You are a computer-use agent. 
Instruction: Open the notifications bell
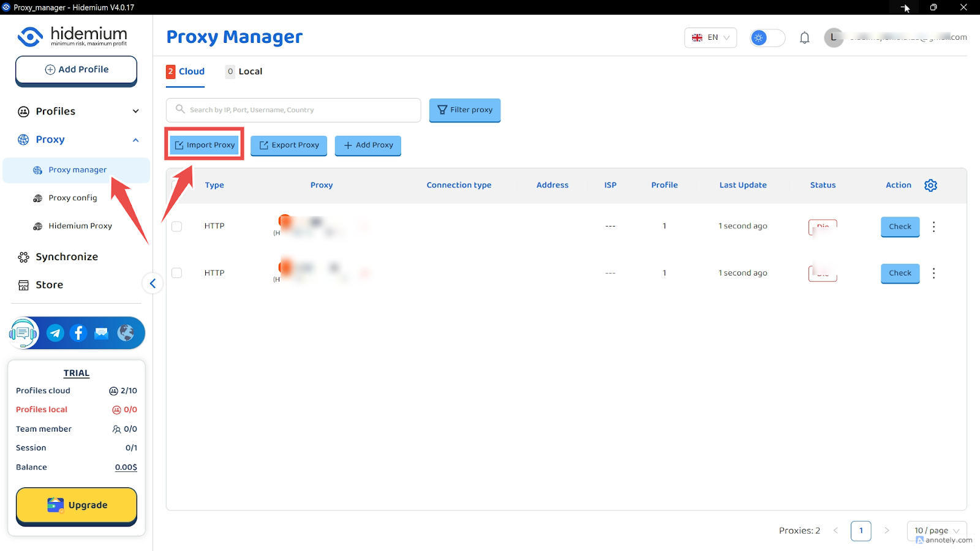tap(804, 38)
